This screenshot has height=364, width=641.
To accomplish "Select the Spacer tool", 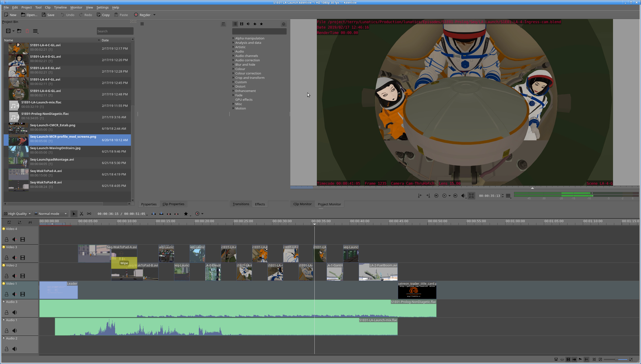I will (x=89, y=214).
